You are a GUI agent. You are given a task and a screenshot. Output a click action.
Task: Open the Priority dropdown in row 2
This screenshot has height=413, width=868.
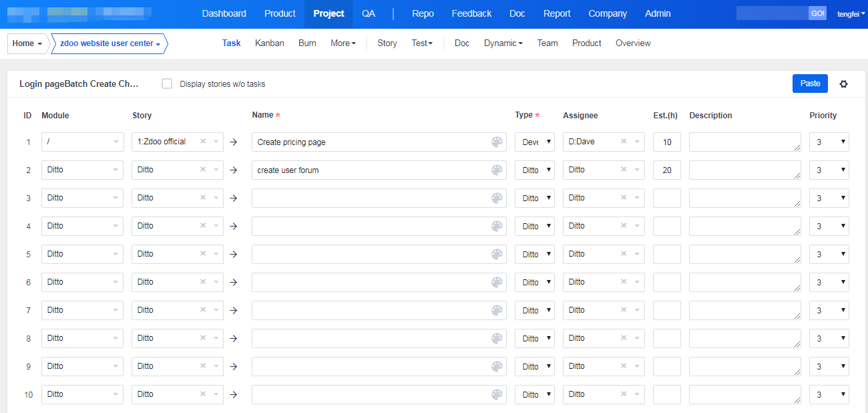pyautogui.click(x=829, y=170)
